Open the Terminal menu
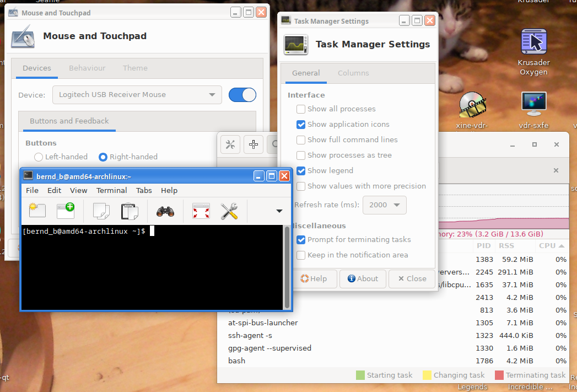The width and height of the screenshot is (577, 392). [x=111, y=190]
